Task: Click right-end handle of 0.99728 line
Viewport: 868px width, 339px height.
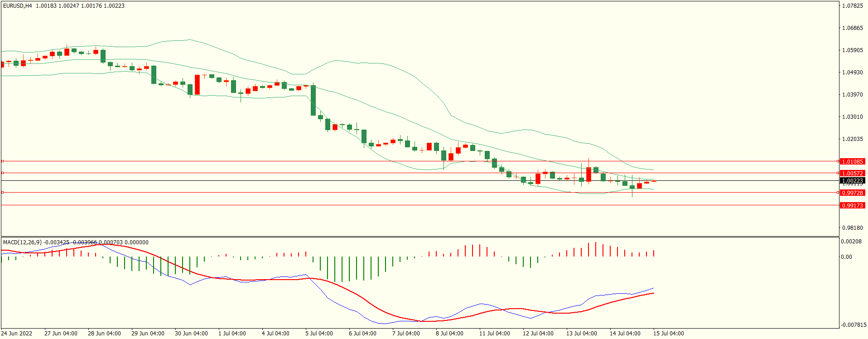Action: click(x=838, y=192)
